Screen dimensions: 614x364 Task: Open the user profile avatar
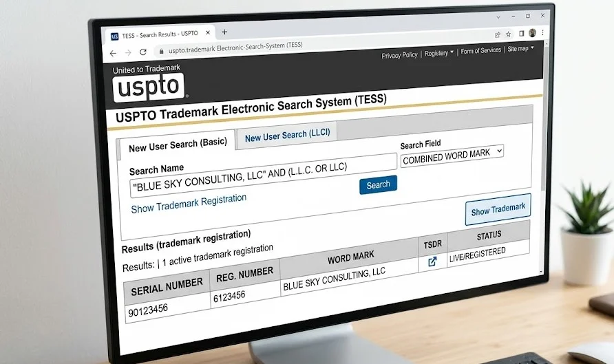(x=532, y=33)
